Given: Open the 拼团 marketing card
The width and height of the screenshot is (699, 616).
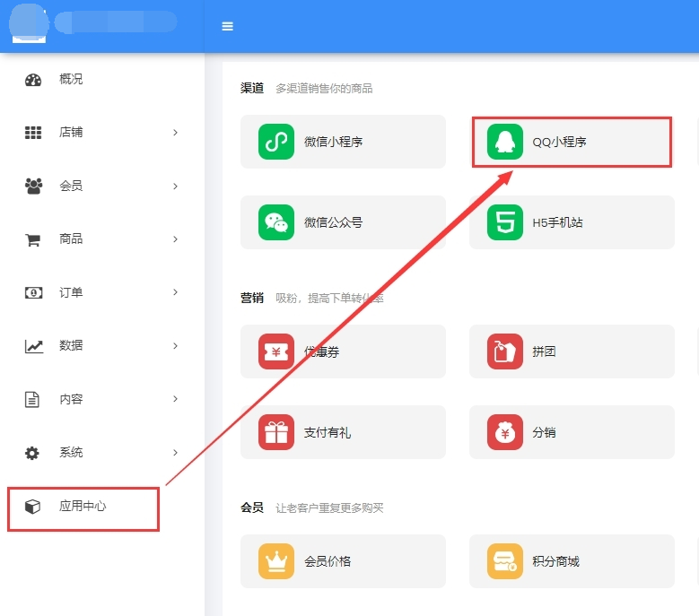Looking at the screenshot, I should 572,351.
